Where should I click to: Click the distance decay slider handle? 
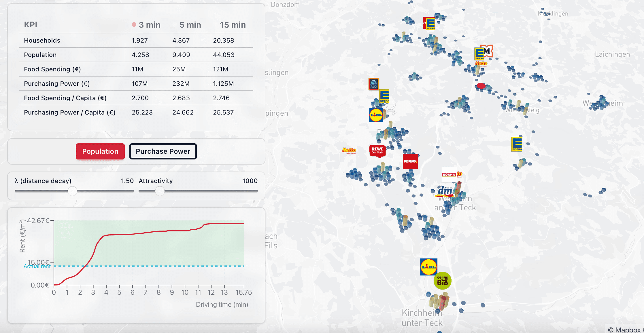(72, 191)
